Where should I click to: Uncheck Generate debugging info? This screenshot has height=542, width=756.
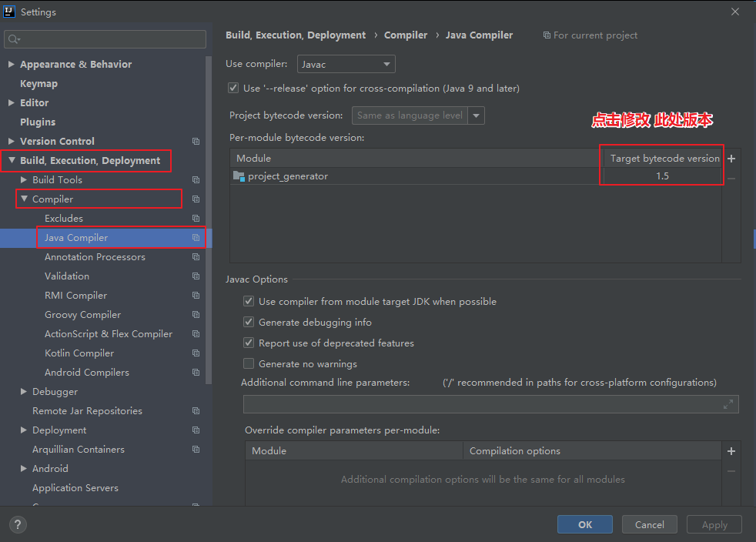coord(249,323)
